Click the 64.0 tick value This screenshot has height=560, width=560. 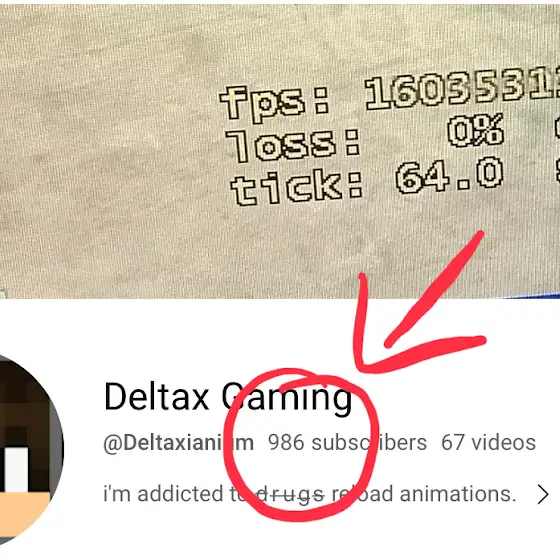click(x=450, y=175)
